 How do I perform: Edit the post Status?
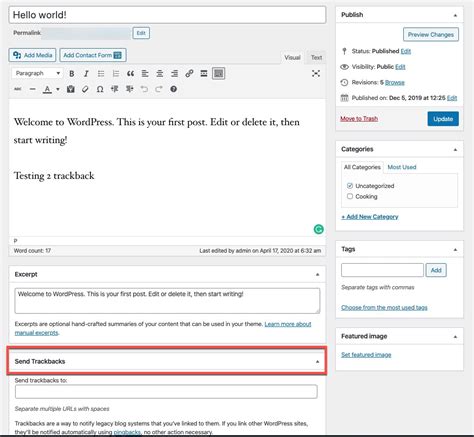pyautogui.click(x=406, y=51)
